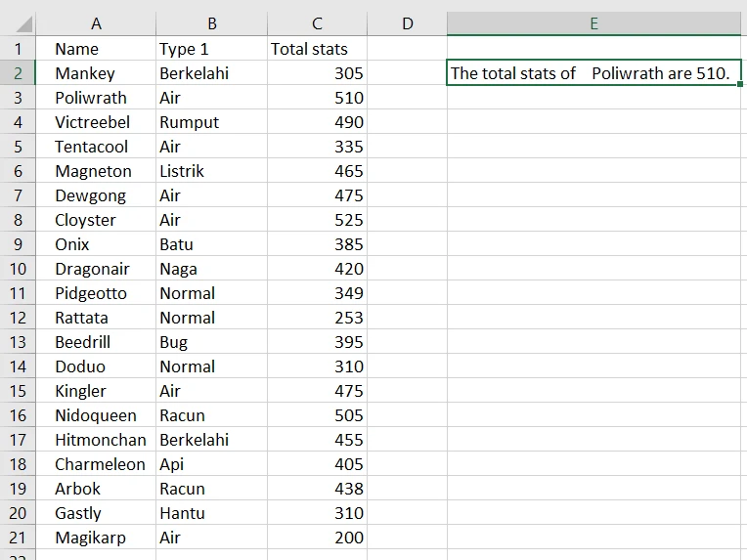
Task: Click the total stats value 395
Action: click(x=318, y=342)
